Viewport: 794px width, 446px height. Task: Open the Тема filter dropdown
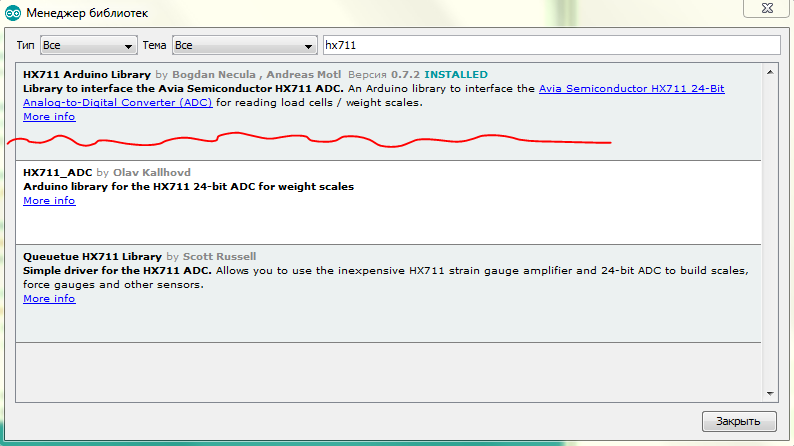[x=245, y=46]
